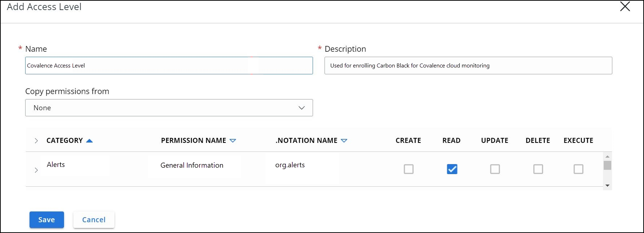Screen dimensions: 644x233
Task: Select the Alerts category text
Action: [56, 165]
